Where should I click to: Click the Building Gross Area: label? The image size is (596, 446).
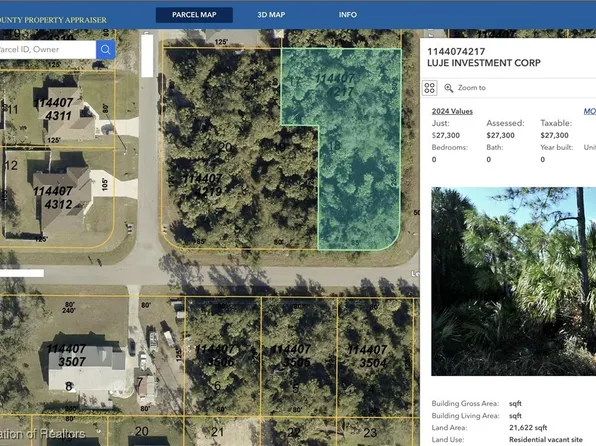pos(465,403)
